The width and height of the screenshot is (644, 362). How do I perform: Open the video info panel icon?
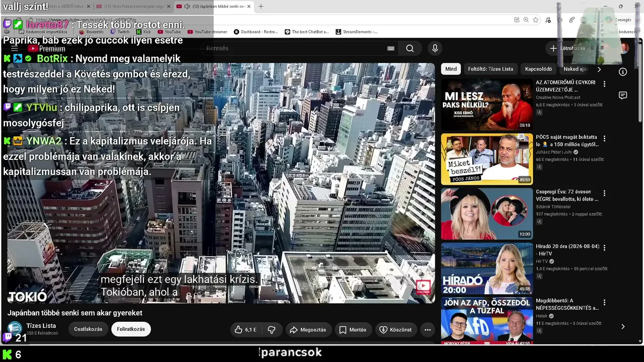[x=623, y=72]
